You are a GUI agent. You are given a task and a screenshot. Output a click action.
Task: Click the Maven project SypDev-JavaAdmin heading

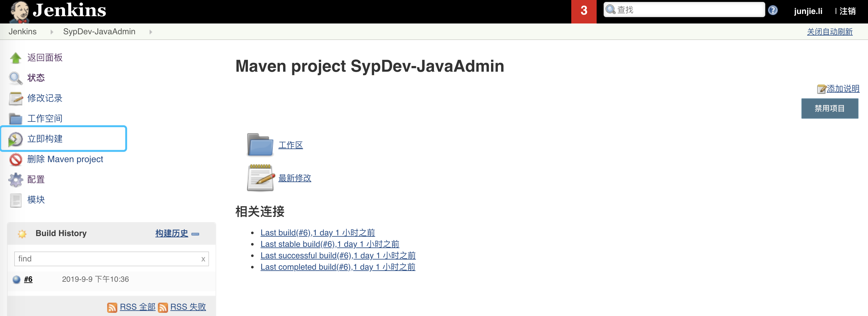pyautogui.click(x=370, y=66)
